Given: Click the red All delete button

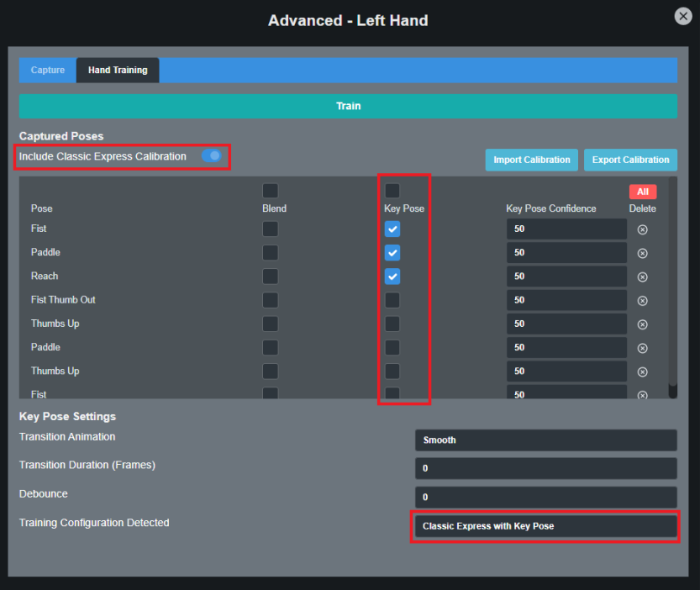Looking at the screenshot, I should tap(642, 192).
